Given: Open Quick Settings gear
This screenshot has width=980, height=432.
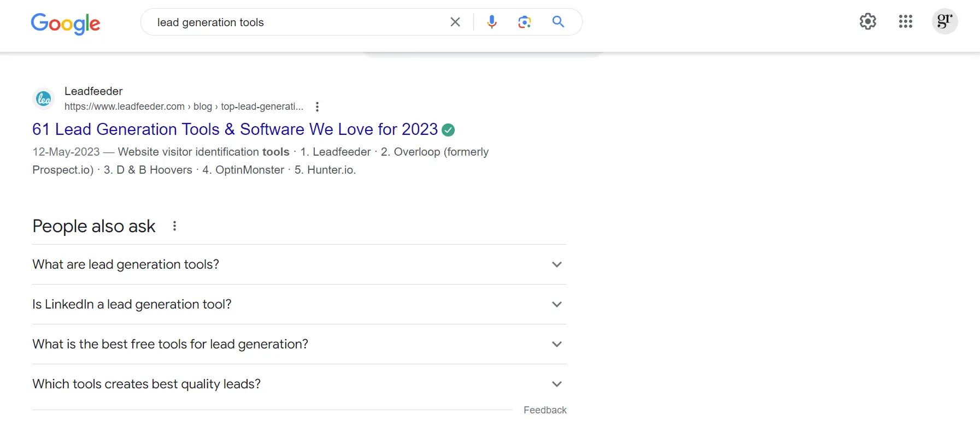Looking at the screenshot, I should (x=867, y=22).
